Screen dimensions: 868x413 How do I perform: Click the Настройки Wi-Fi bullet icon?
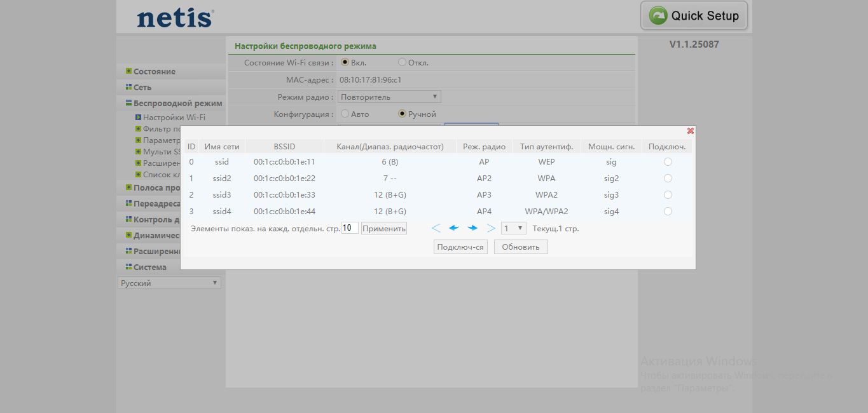click(x=138, y=118)
